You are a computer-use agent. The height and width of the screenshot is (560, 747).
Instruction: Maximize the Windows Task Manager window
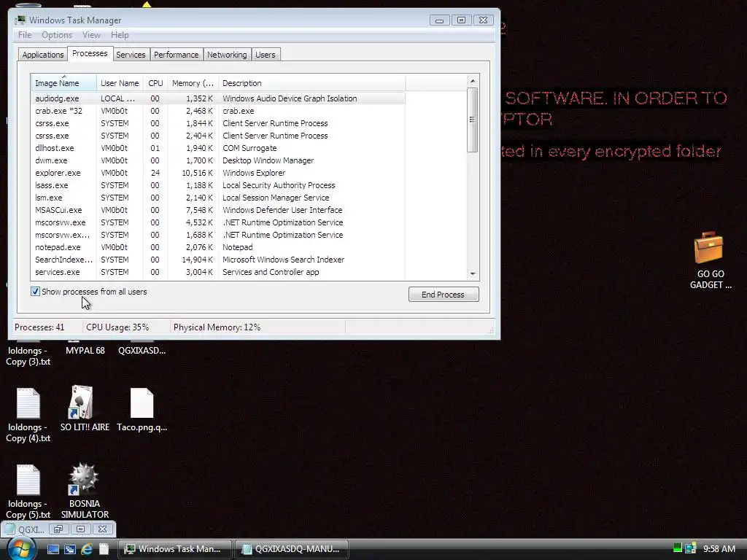point(461,20)
